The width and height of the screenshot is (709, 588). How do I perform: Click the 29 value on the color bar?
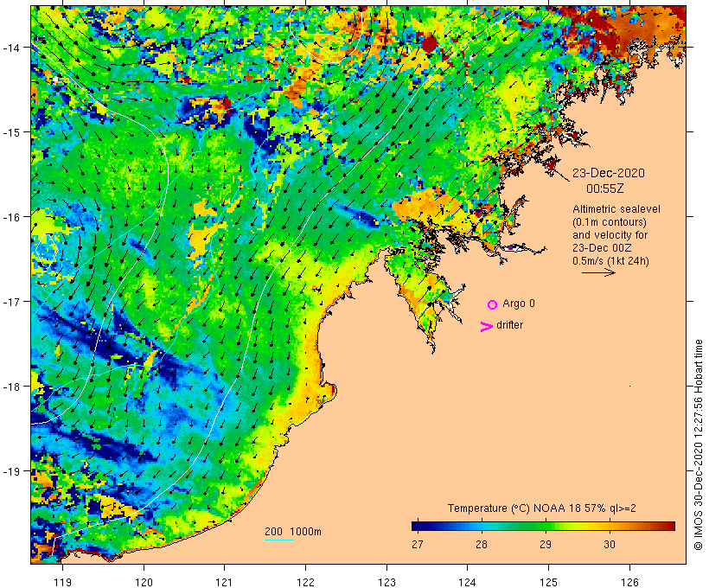coord(546,545)
